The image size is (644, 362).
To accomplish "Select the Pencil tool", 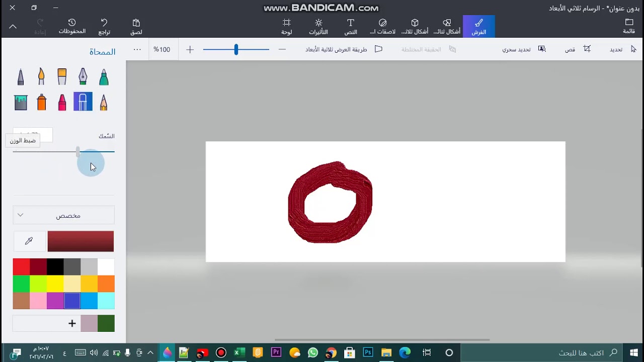I will tap(104, 103).
